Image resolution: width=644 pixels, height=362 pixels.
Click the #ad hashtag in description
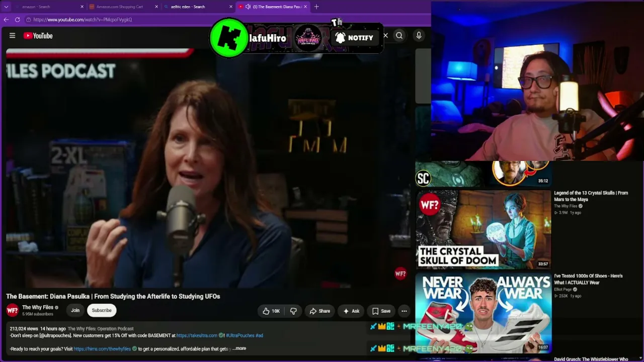click(259, 335)
